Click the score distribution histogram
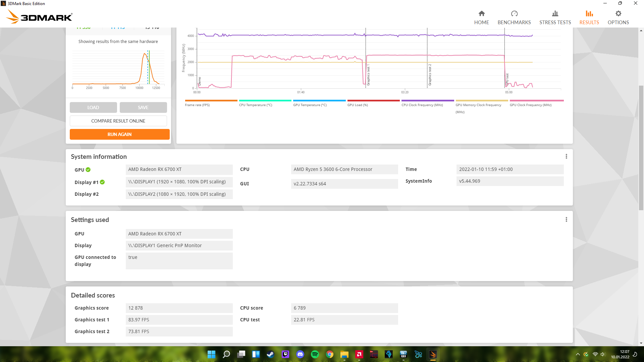The width and height of the screenshot is (644, 362). [x=118, y=70]
